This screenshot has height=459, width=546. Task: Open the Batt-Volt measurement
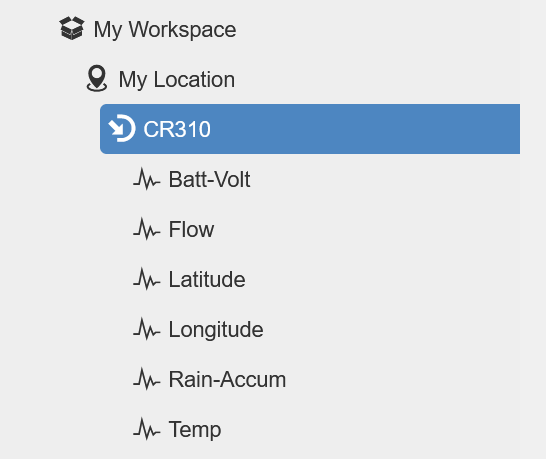coord(209,179)
